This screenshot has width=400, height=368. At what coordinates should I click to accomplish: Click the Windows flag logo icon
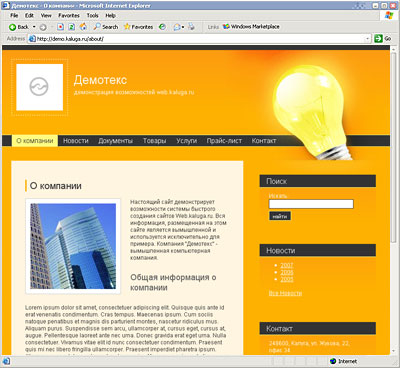389,15
